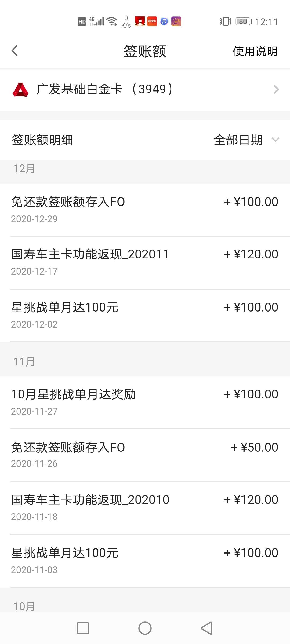The height and width of the screenshot is (644, 290).
Task: Open the 国寿车主卡功能返现_202010 entry
Action: pyautogui.click(x=145, y=508)
